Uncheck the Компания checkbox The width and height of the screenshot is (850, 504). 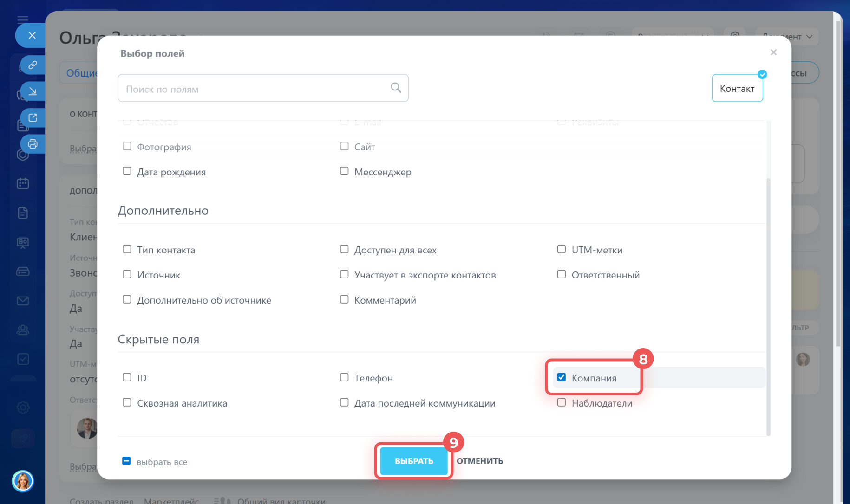pos(562,377)
